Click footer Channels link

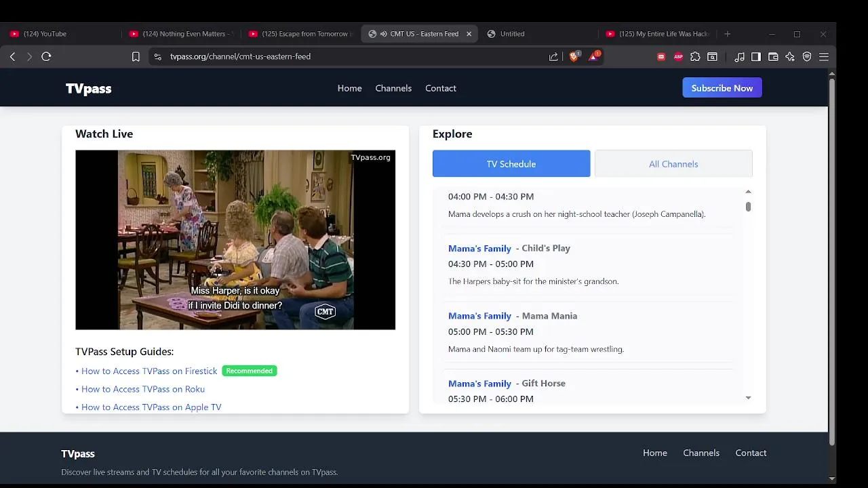coord(701,453)
